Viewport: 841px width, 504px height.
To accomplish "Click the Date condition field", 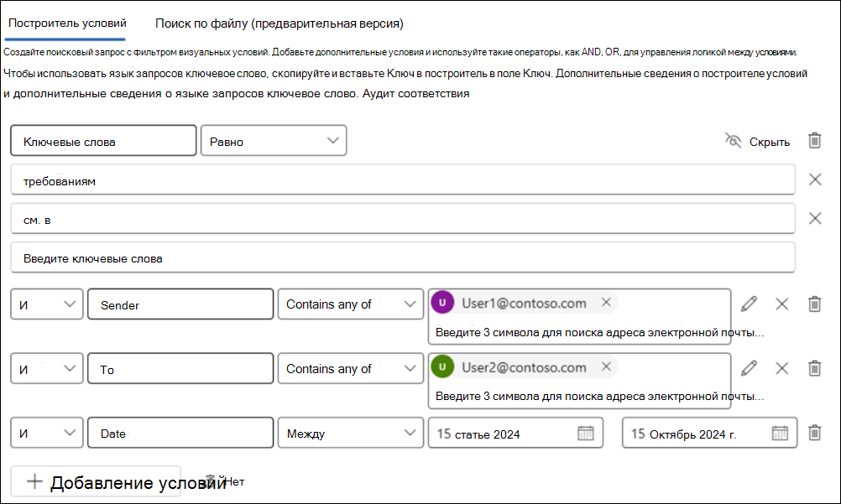I will click(x=180, y=433).
